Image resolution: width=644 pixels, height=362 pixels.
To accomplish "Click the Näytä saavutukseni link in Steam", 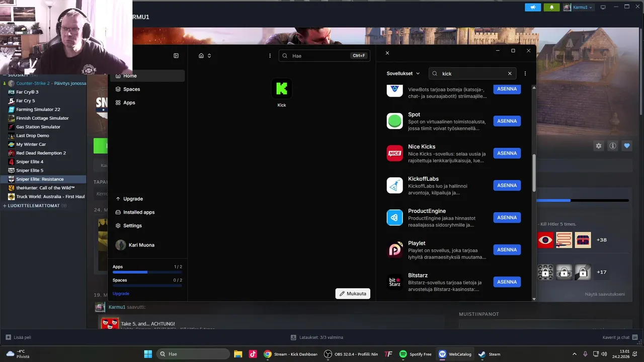I will 605,294.
